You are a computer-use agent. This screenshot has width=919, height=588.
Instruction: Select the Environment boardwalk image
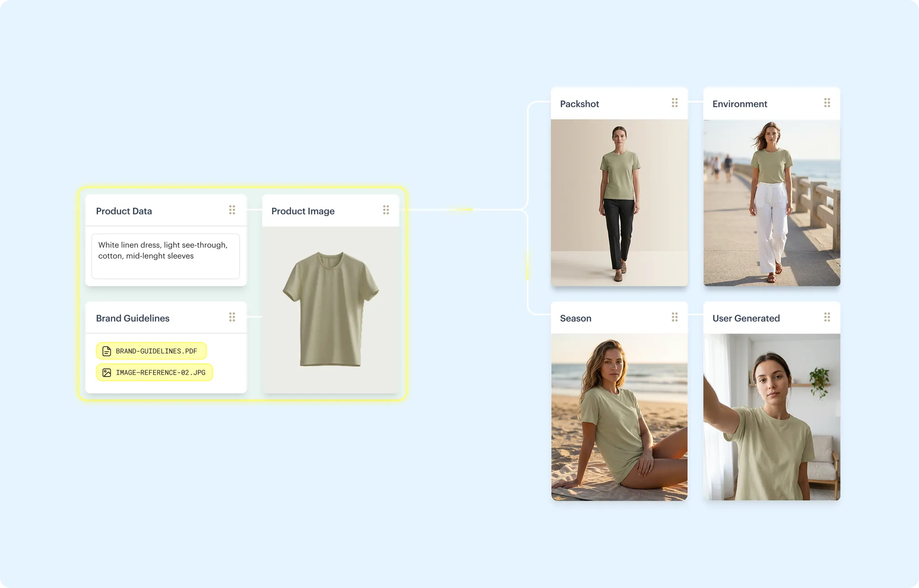772,202
